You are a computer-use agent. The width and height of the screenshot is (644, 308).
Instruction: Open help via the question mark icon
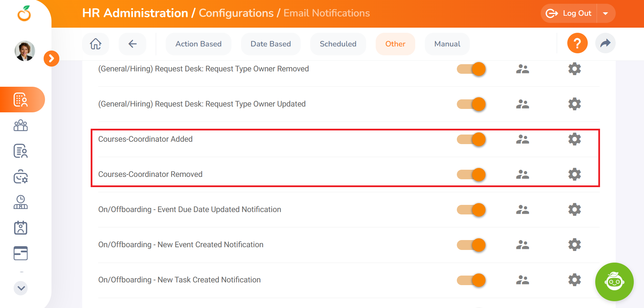[577, 43]
